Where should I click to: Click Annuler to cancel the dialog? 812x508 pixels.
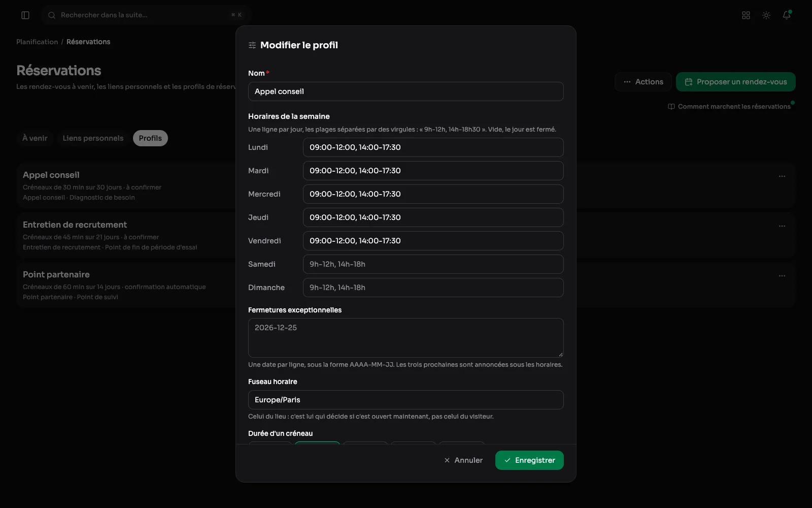(463, 460)
